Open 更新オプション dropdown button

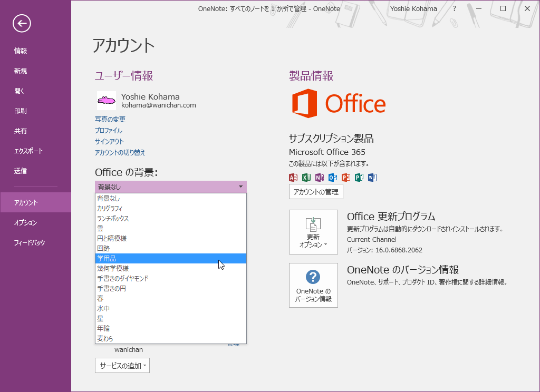[x=313, y=232]
